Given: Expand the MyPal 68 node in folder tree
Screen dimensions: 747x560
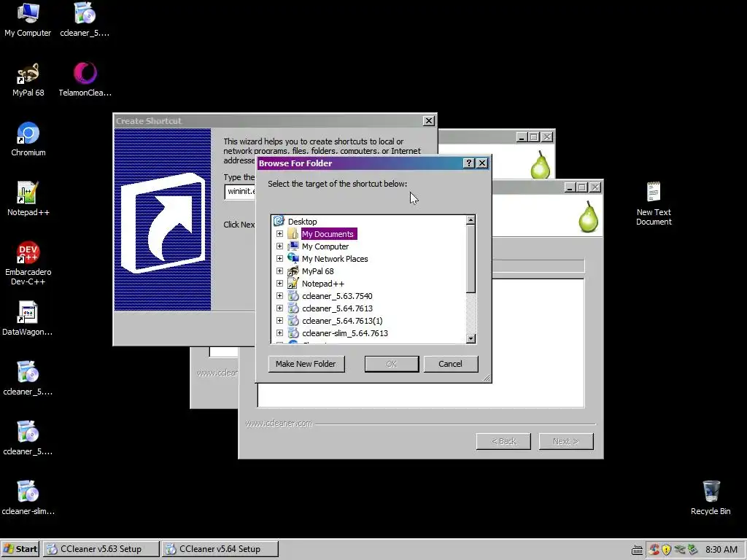Looking at the screenshot, I should pyautogui.click(x=279, y=271).
